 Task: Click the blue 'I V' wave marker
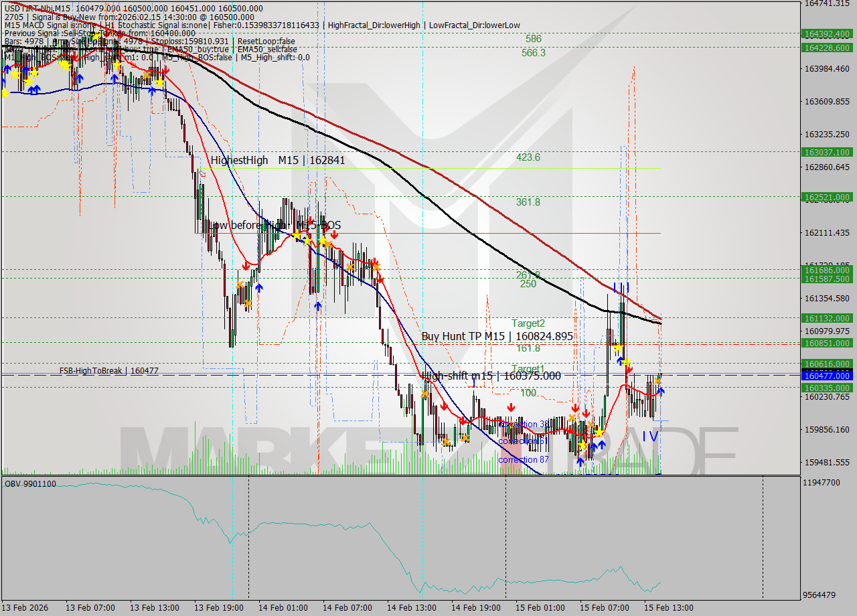[x=649, y=437]
